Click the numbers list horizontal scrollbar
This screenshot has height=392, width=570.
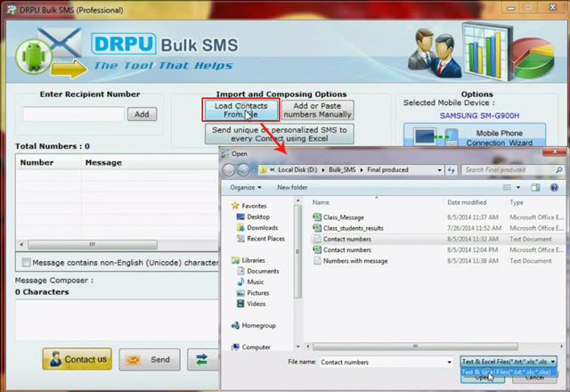93,244
